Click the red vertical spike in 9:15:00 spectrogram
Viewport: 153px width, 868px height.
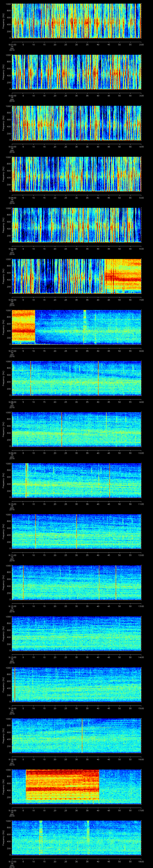click(82, 736)
